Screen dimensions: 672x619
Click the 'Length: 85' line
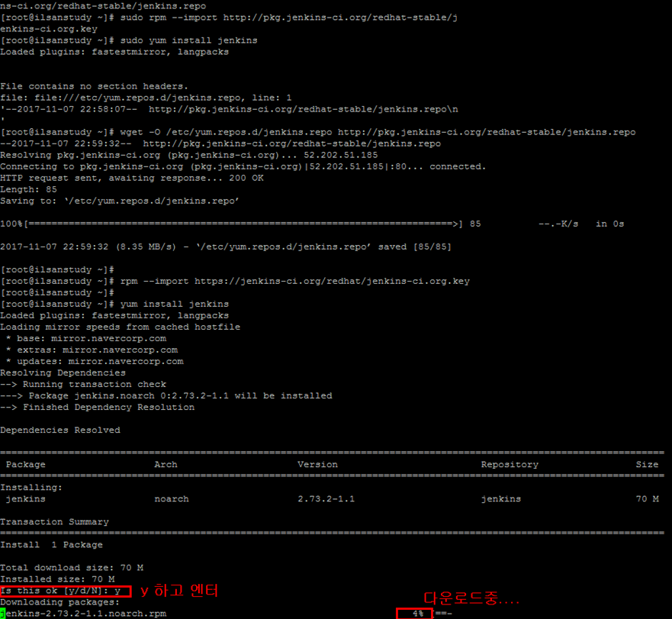pos(28,189)
